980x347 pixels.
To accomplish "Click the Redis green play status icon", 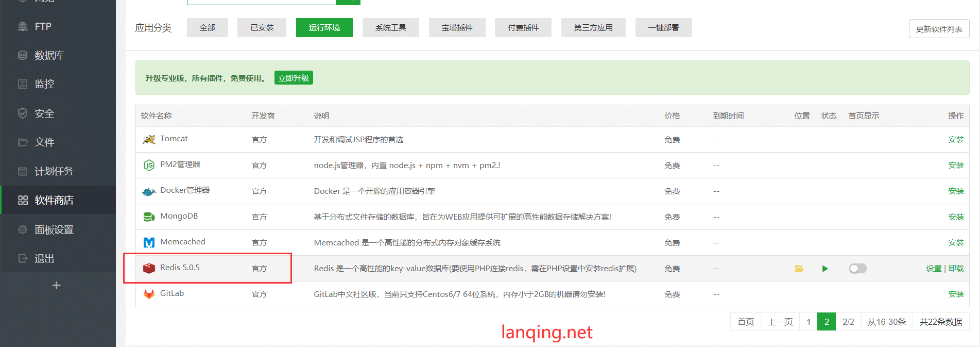I will pos(825,269).
